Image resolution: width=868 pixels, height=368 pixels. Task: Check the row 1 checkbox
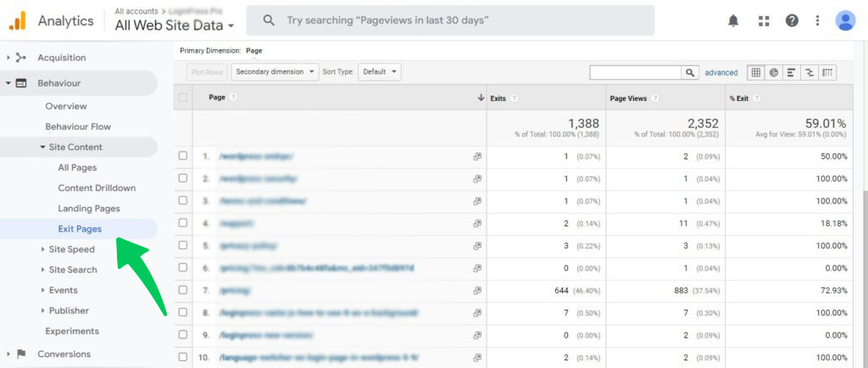(x=183, y=156)
